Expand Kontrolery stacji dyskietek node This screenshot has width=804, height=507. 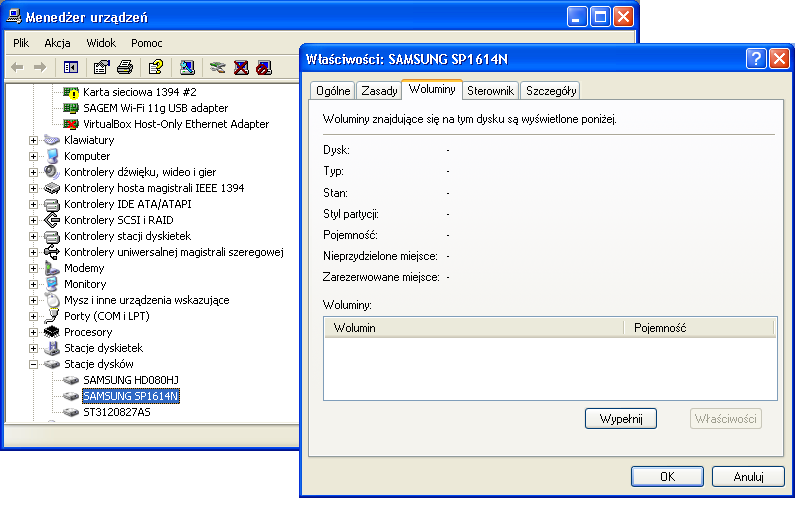pos(33,236)
